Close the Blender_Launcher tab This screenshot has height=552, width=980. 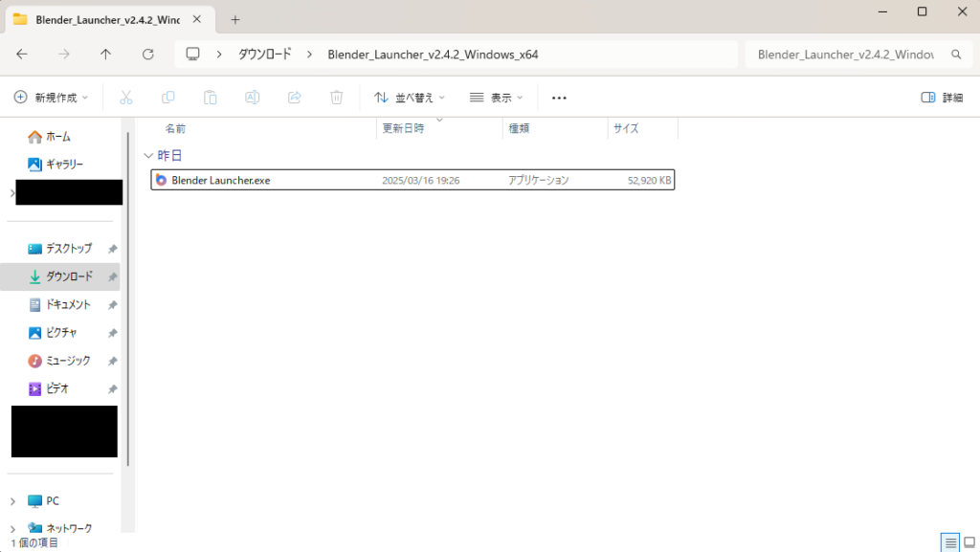(x=197, y=19)
